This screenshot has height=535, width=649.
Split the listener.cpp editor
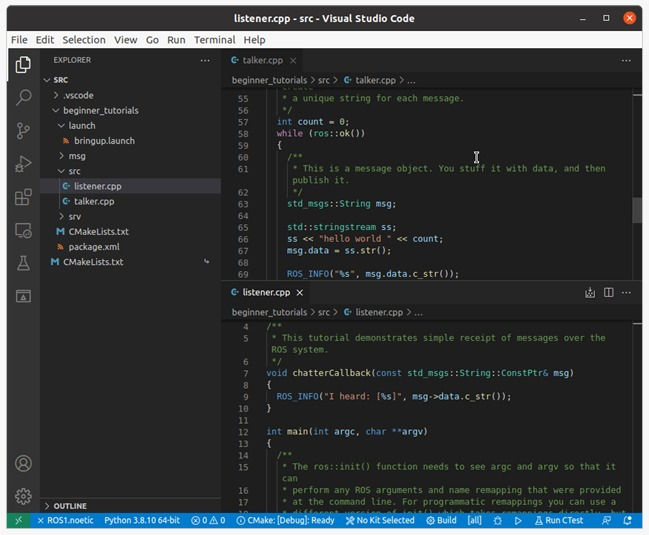(608, 293)
